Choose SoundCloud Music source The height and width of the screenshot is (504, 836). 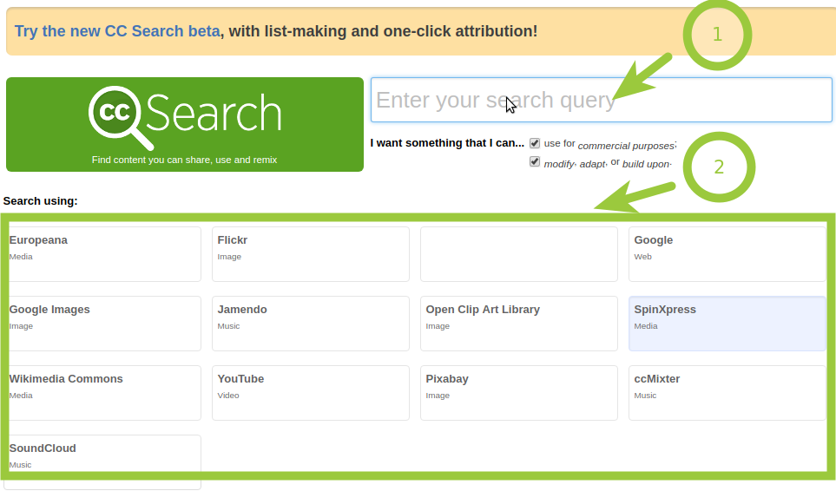point(102,461)
